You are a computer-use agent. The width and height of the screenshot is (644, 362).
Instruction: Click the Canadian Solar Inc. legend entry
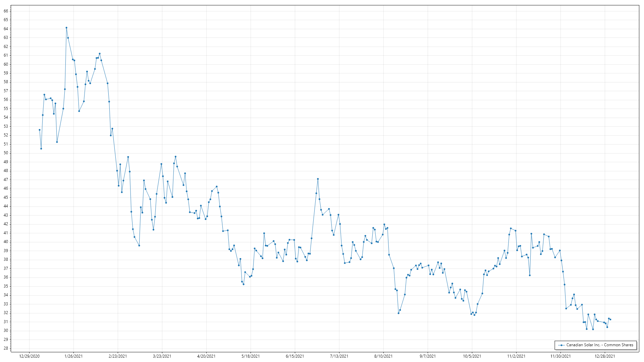click(599, 345)
